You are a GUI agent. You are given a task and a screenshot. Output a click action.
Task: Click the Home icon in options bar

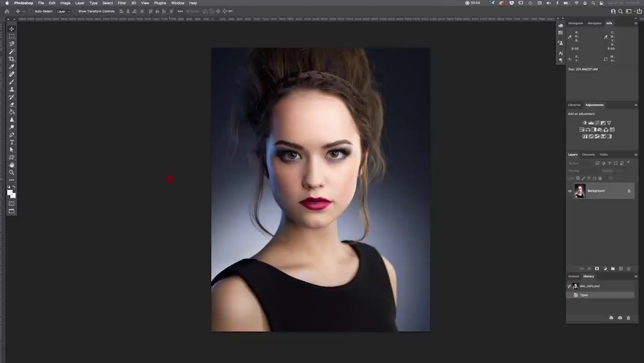coord(7,11)
